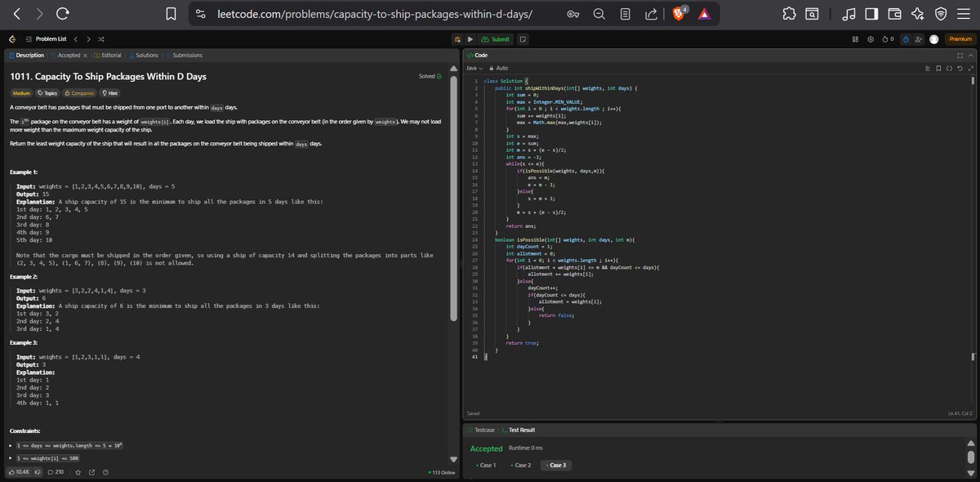The image size is (980, 482).
Task: Select Case 2 result
Action: click(521, 465)
